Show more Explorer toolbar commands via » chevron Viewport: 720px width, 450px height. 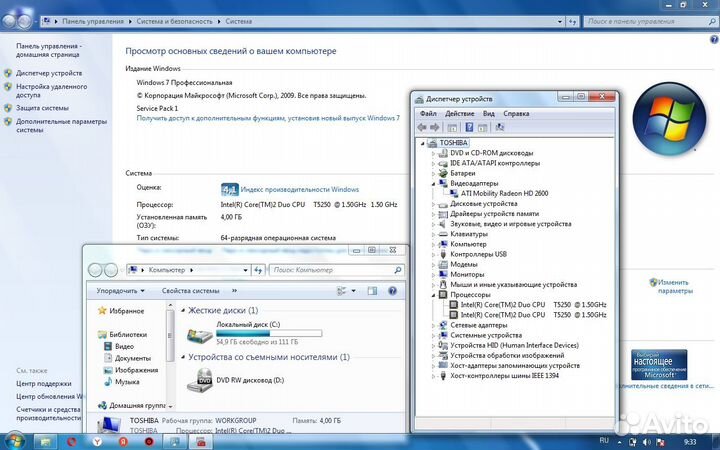tap(234, 291)
